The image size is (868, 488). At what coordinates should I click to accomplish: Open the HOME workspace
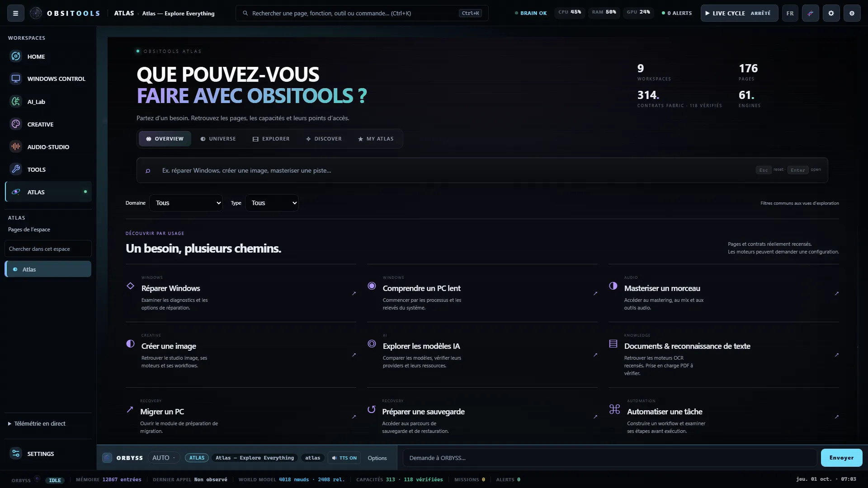pyautogui.click(x=48, y=56)
